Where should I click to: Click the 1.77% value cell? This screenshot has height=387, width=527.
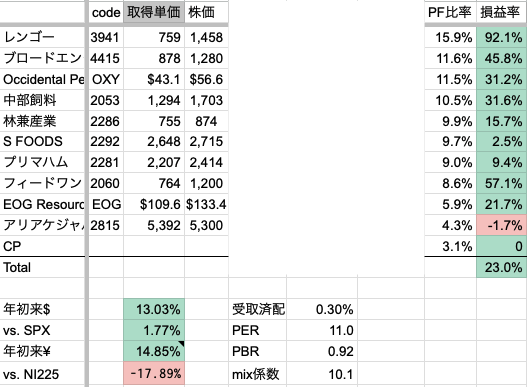tap(154, 330)
